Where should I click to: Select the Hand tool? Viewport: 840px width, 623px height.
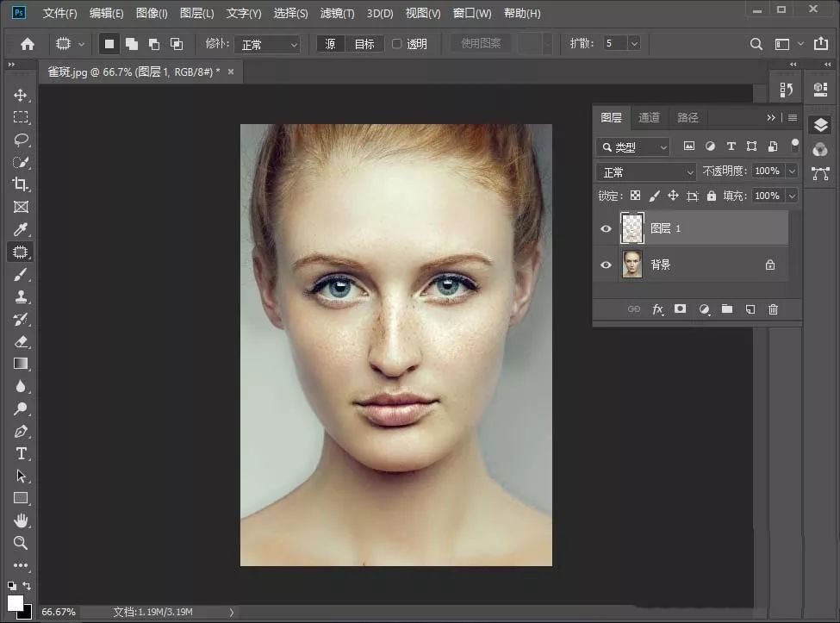click(21, 520)
